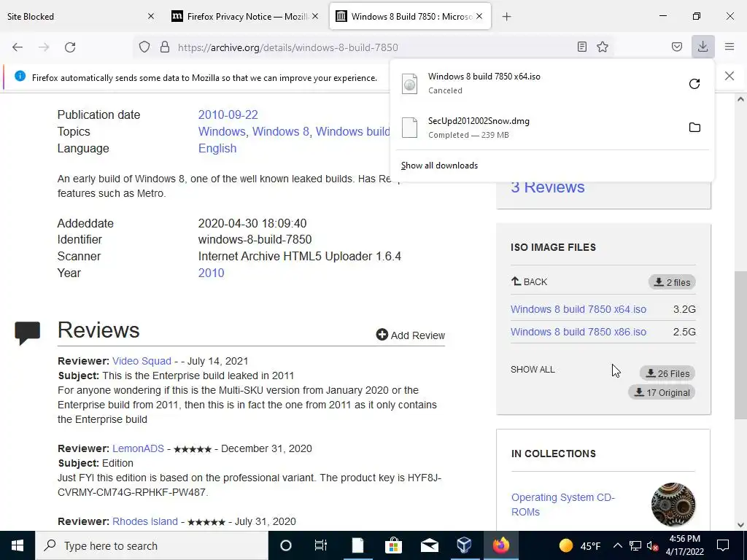Open Mail app from the taskbar
The height and width of the screenshot is (560, 747).
tap(429, 545)
